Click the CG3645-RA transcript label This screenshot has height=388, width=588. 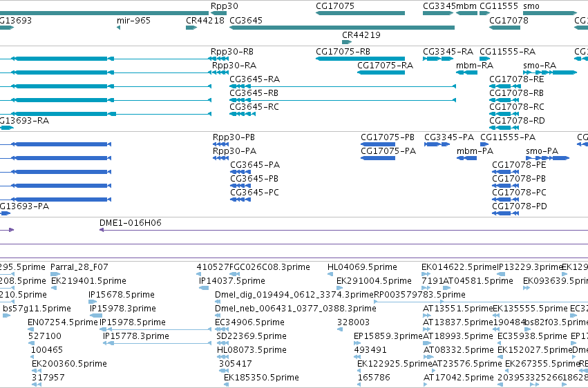click(x=255, y=79)
